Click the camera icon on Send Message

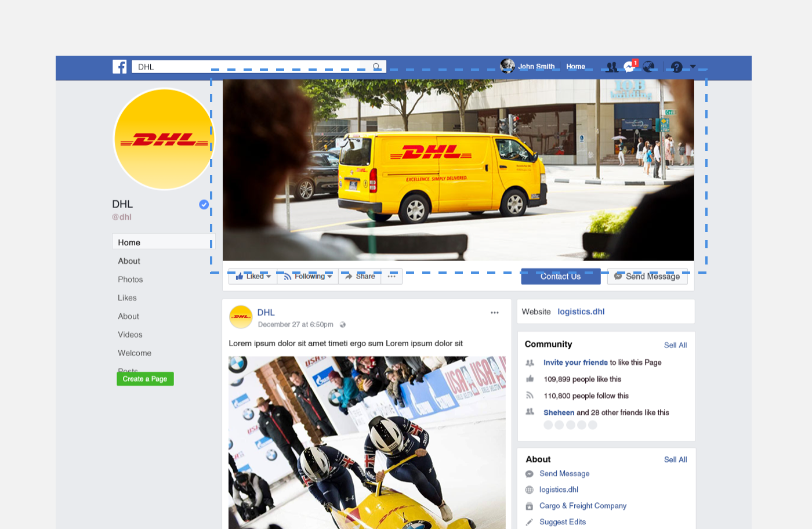(x=618, y=277)
